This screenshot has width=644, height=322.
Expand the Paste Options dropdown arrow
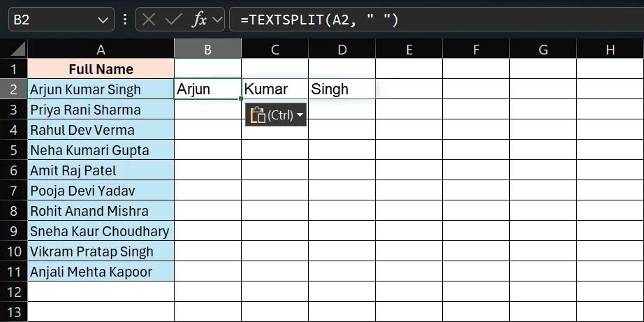(300, 115)
